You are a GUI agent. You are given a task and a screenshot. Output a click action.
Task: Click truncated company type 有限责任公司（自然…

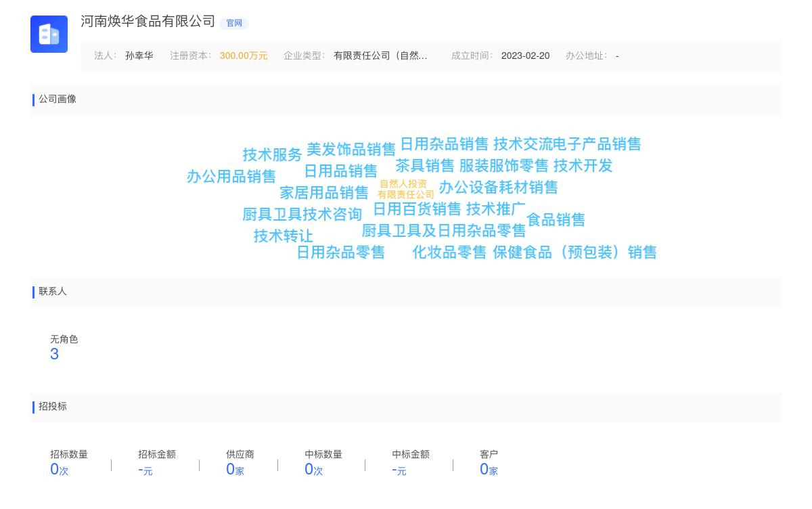[x=380, y=56]
